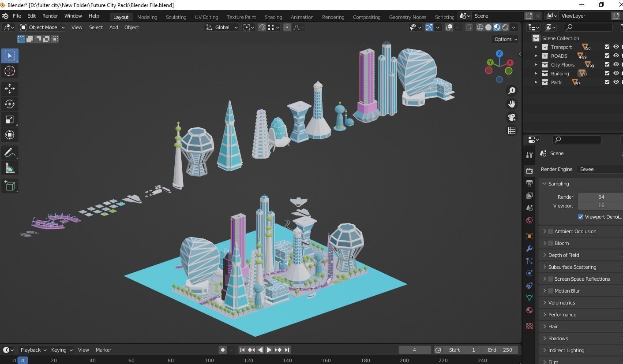Open the File menu

click(17, 16)
